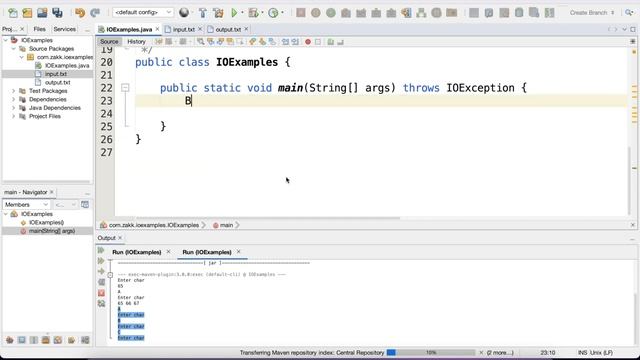Click the Find Selection icon in editor toolbar

200,42
